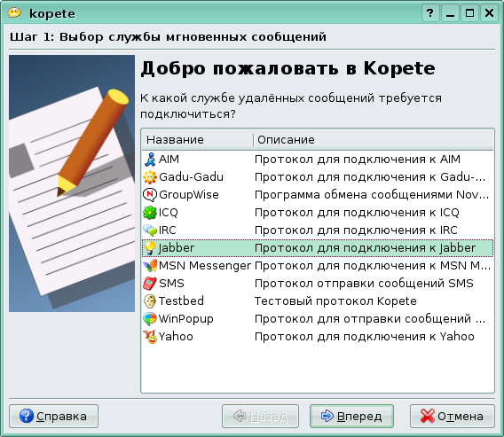Select the ICQ protocol name

coord(169,213)
